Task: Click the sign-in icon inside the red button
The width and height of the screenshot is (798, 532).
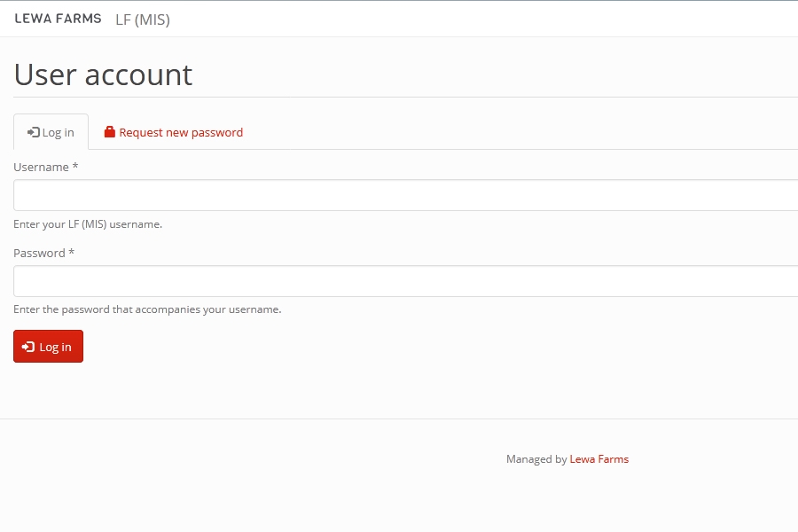Action: (28, 347)
